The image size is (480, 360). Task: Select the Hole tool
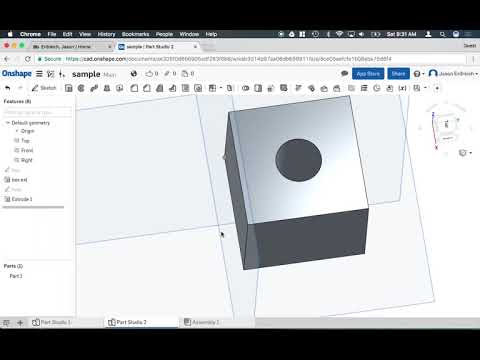click(198, 88)
